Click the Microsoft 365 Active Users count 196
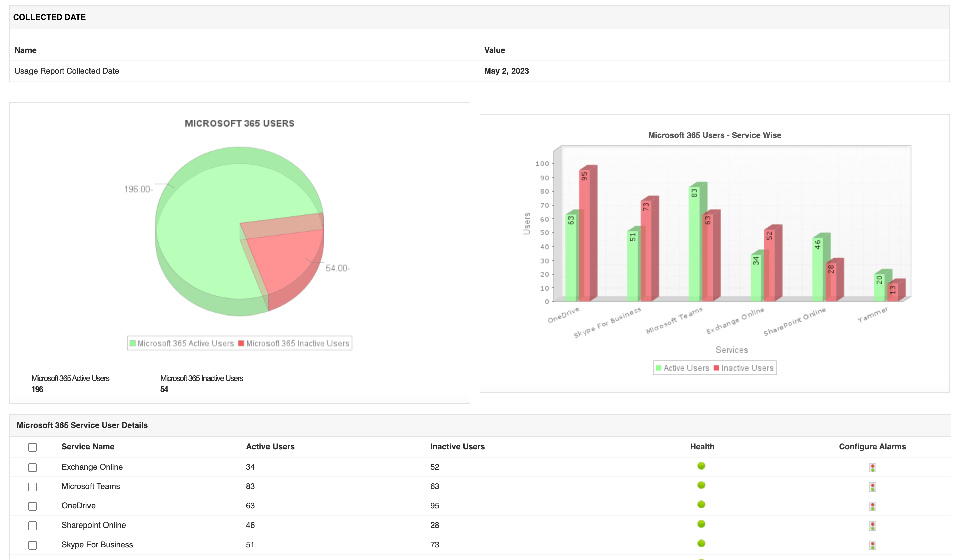The width and height of the screenshot is (958, 560). pyautogui.click(x=37, y=389)
